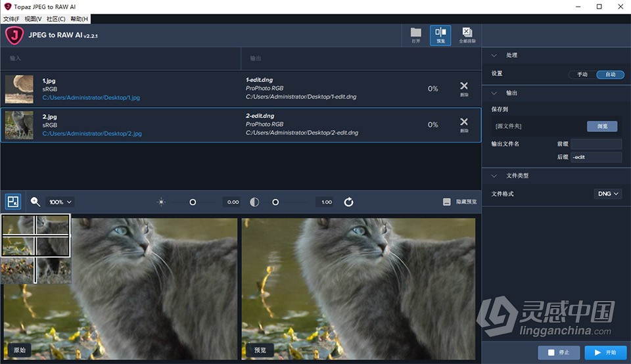Collapse the 处理 section
This screenshot has width=631, height=364.
[x=494, y=55]
